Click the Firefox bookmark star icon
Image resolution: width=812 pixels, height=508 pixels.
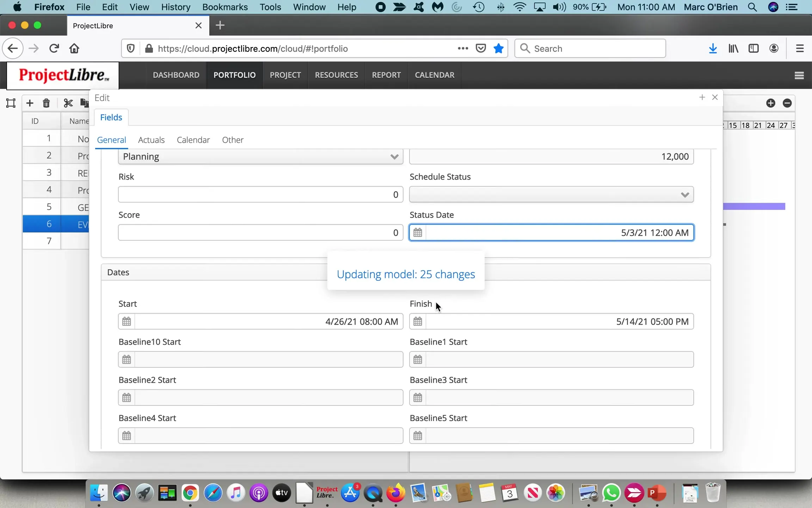[498, 48]
